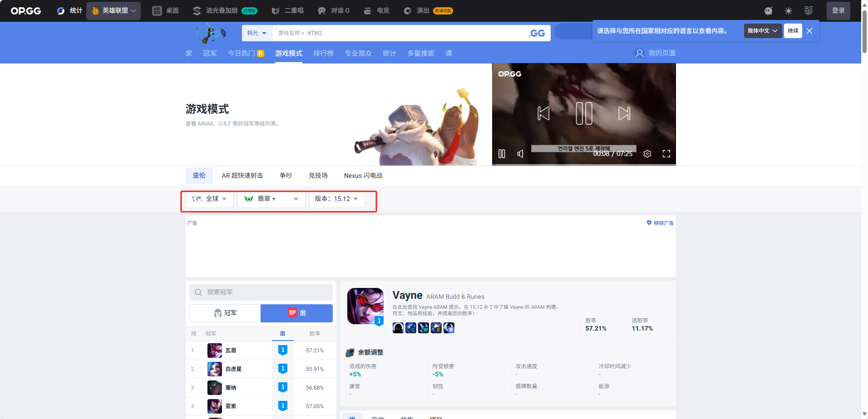Select the Nexus 闪电战 mode tab

(363, 175)
